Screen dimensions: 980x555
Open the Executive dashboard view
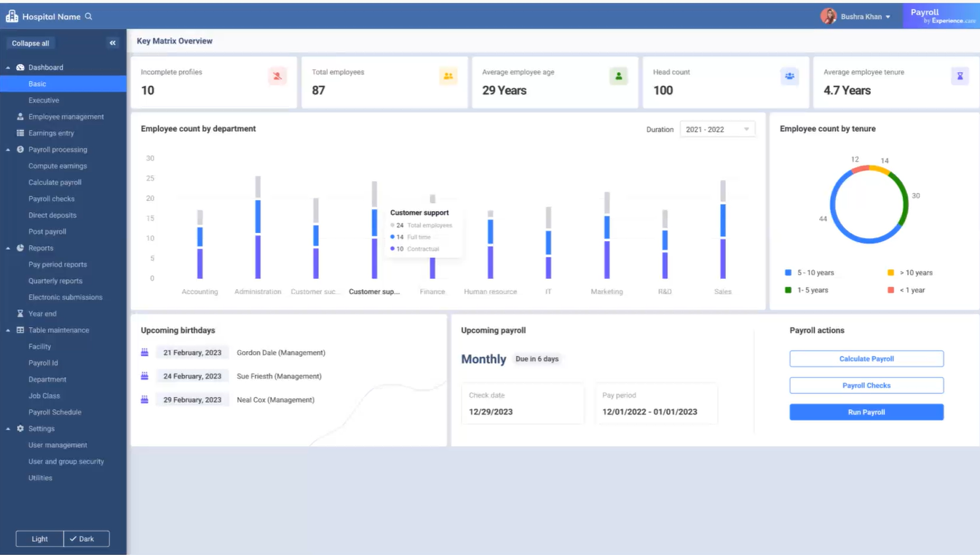pos(44,101)
